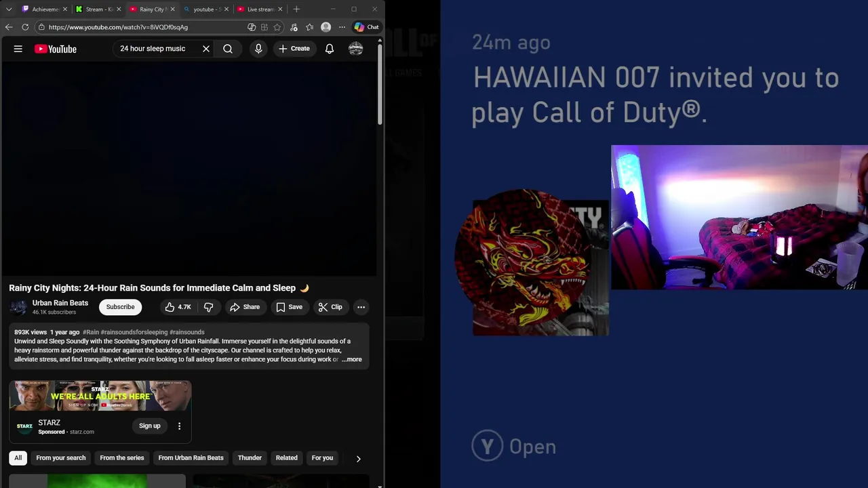Open the Call of Duty invite with Y

(514, 446)
